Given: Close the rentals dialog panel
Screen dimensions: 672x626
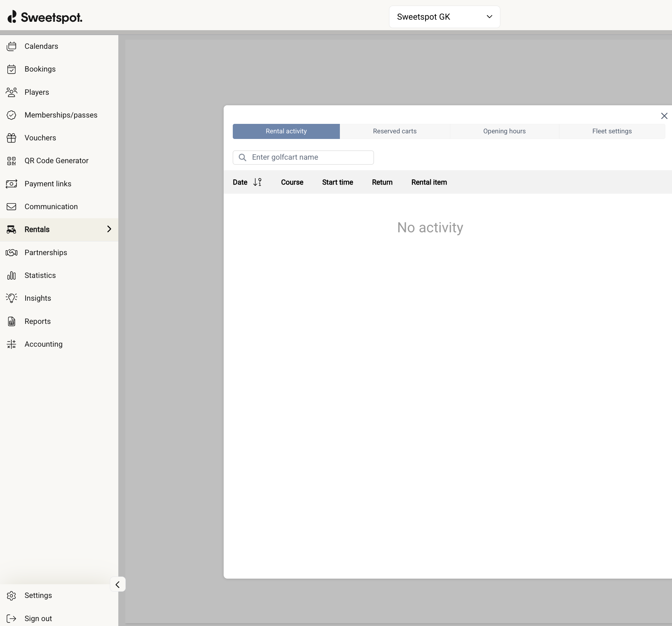Looking at the screenshot, I should 664,116.
